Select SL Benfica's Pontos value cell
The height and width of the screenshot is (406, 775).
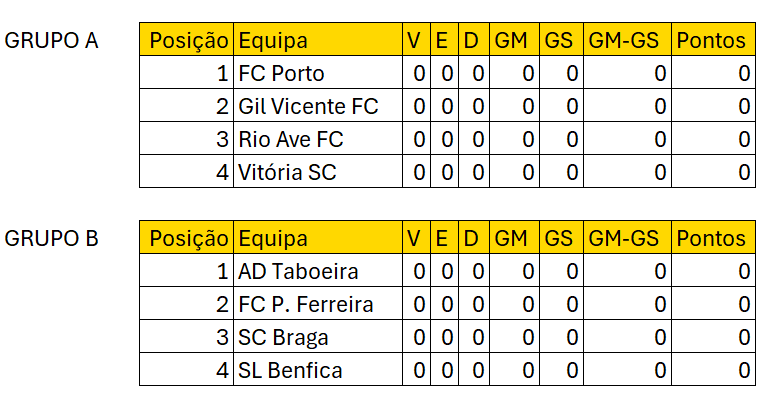click(x=711, y=371)
